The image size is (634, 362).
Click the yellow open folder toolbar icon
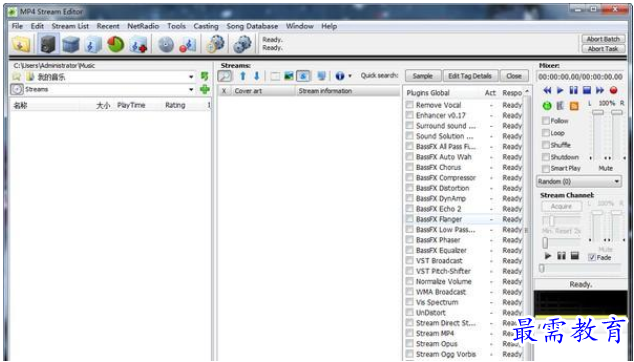click(21, 44)
